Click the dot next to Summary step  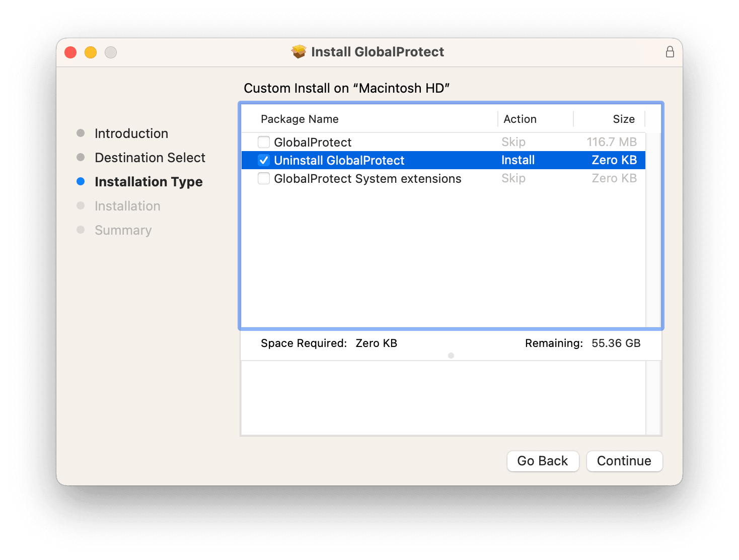point(81,230)
